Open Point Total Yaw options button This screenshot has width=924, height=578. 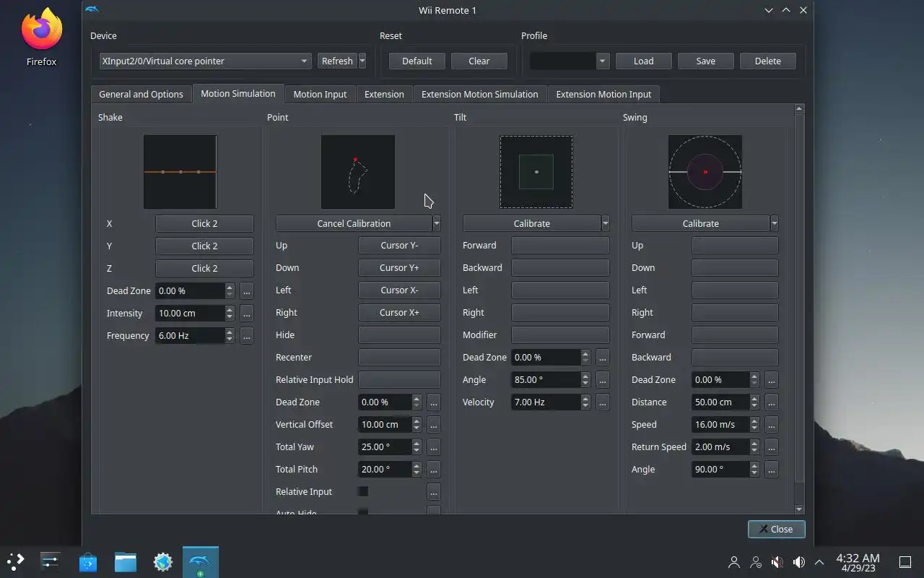433,447
